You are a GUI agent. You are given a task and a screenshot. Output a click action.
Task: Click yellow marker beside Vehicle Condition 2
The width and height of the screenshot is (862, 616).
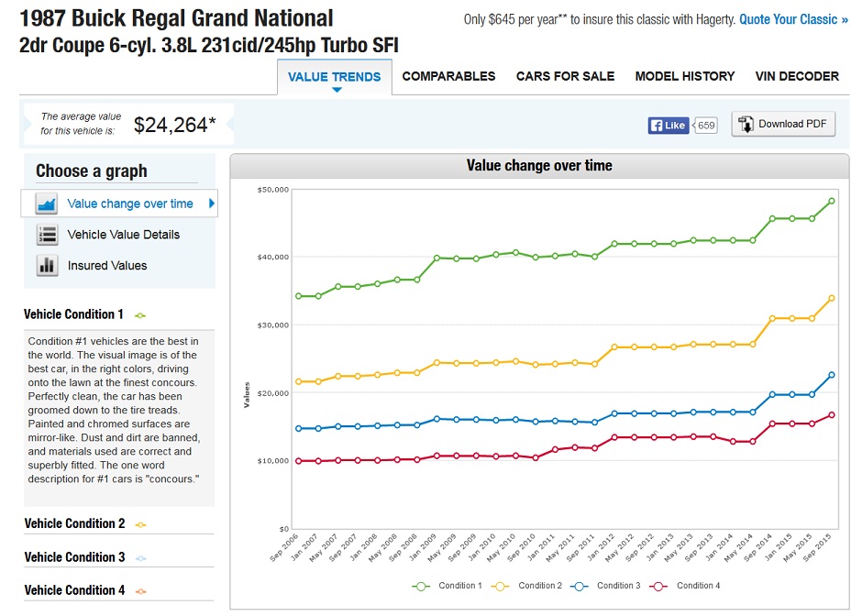[x=140, y=524]
